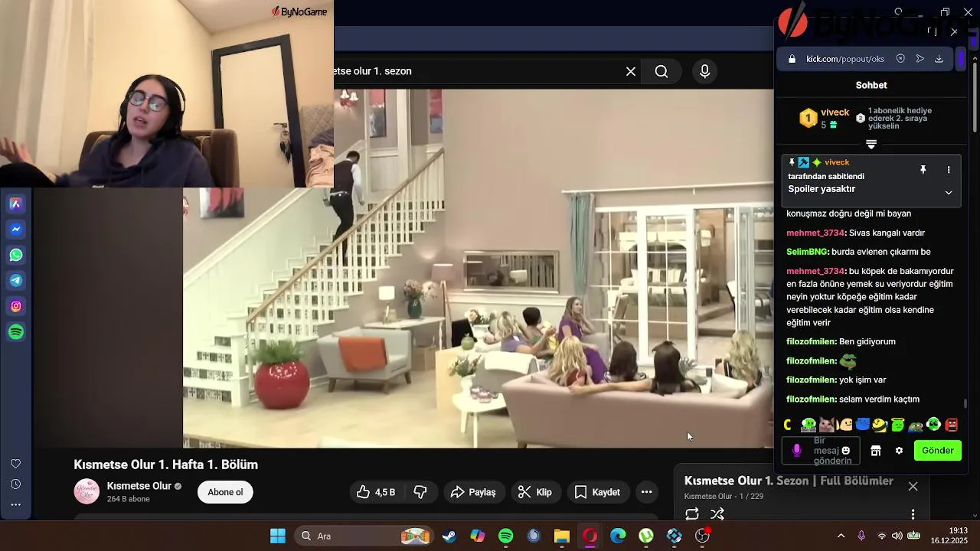This screenshot has height=551, width=980.
Task: Subscribe with the Abone ol button
Action: (x=225, y=492)
